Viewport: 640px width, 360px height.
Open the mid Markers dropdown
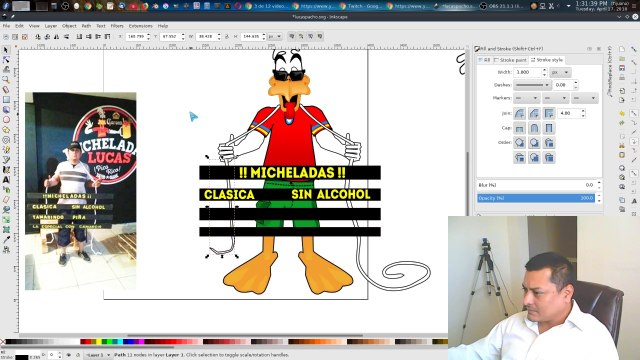click(x=556, y=98)
